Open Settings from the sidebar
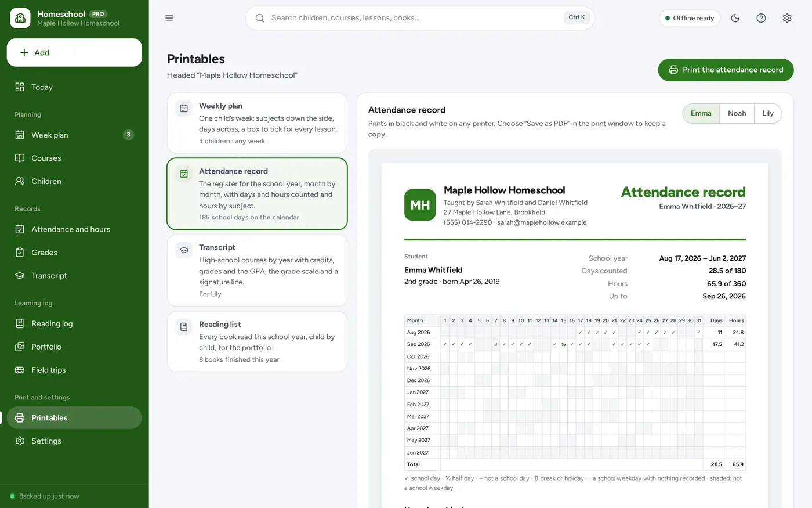Viewport: 812px width, 508px height. [x=74, y=441]
